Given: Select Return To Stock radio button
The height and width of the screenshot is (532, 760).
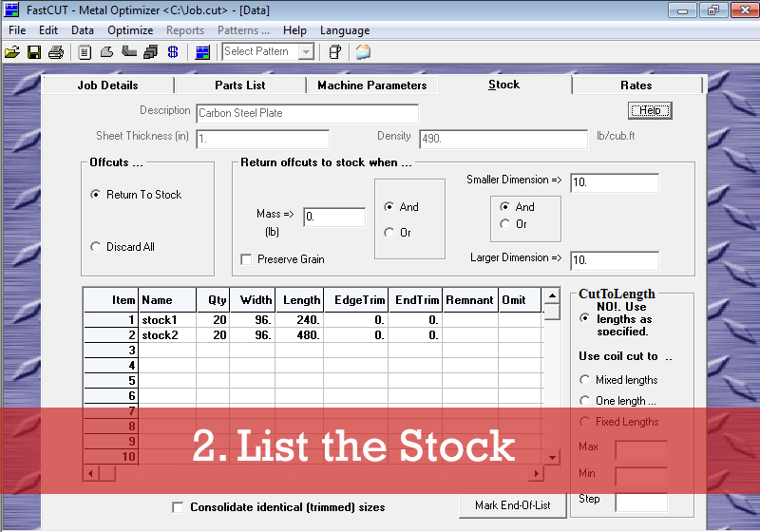Looking at the screenshot, I should pos(136,195).
